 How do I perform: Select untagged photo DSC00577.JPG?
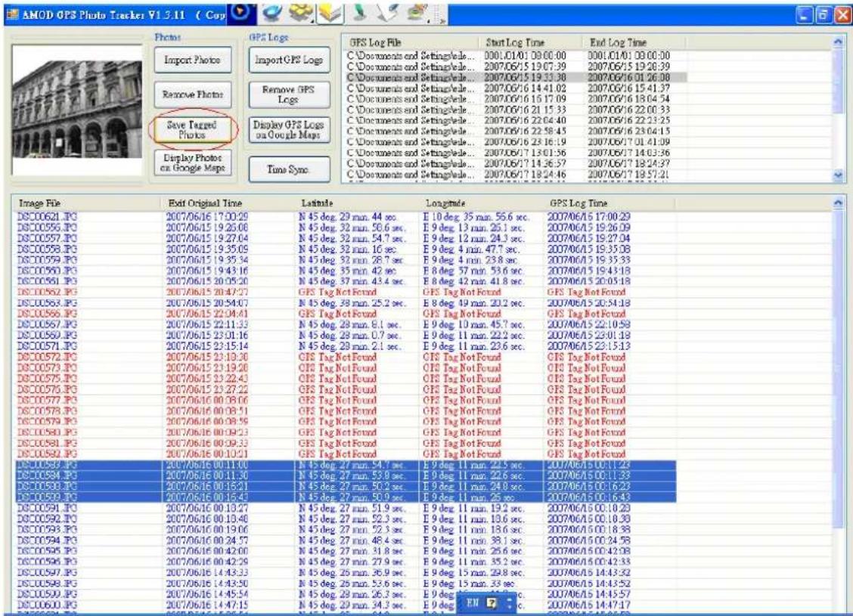[346, 400]
